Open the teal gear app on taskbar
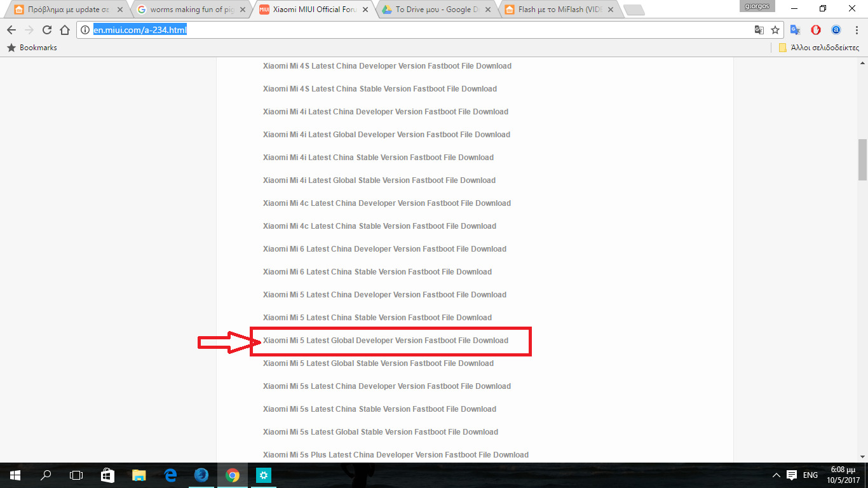The image size is (868, 488). (263, 475)
